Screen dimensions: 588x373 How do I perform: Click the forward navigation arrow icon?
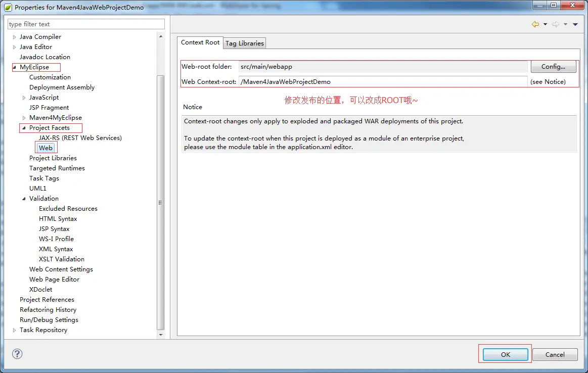pyautogui.click(x=555, y=24)
